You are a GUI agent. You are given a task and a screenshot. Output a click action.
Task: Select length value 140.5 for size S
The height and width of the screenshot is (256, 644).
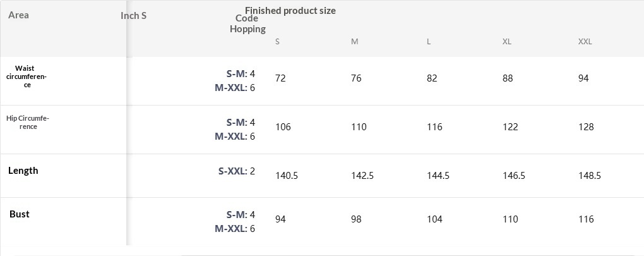(287, 176)
